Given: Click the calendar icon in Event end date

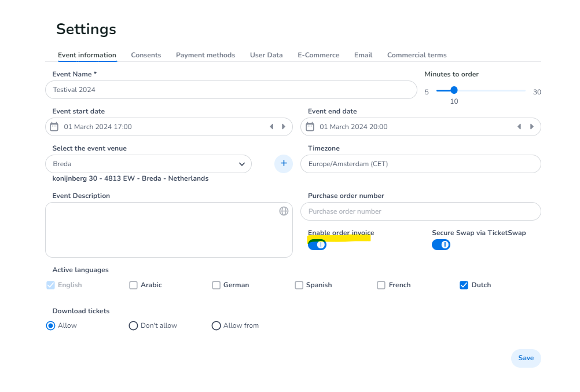Looking at the screenshot, I should 310,127.
